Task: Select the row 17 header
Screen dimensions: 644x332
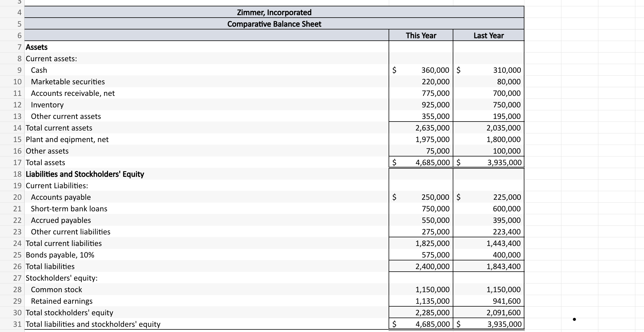Action: click(17, 163)
